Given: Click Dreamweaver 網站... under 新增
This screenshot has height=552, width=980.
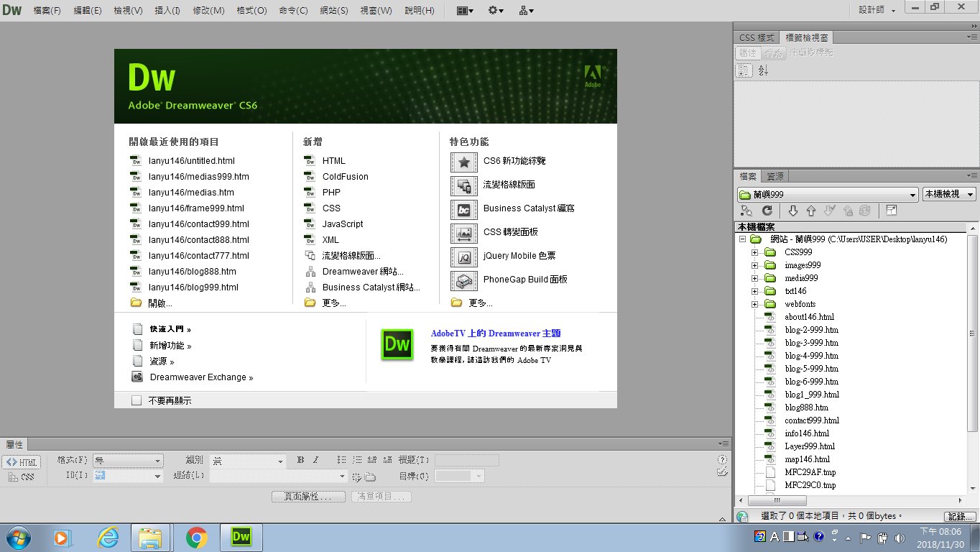Looking at the screenshot, I should [x=363, y=272].
